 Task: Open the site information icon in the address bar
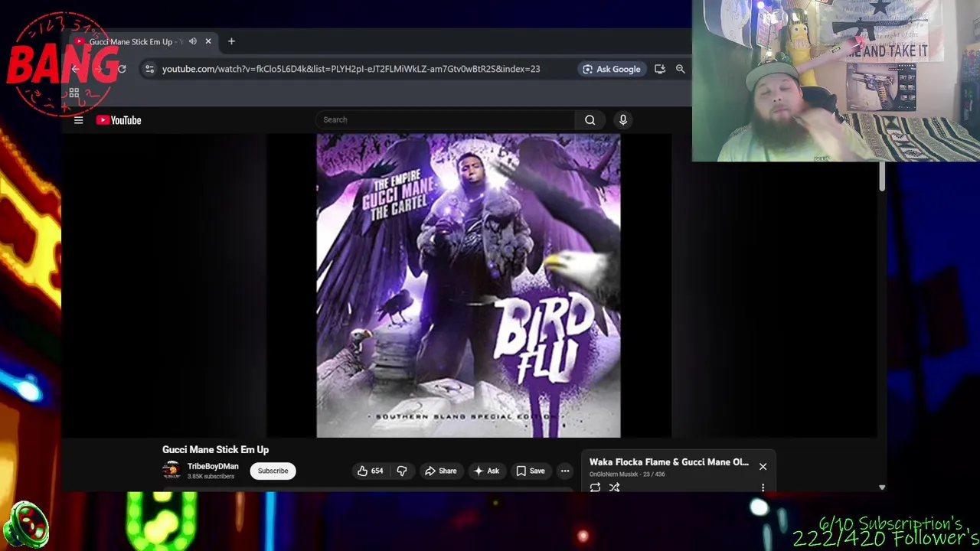(149, 69)
